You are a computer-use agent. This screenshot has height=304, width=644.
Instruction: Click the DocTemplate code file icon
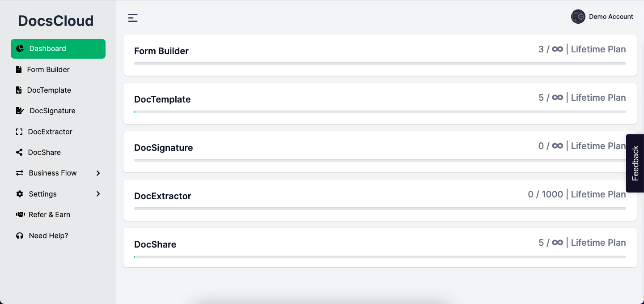18,90
